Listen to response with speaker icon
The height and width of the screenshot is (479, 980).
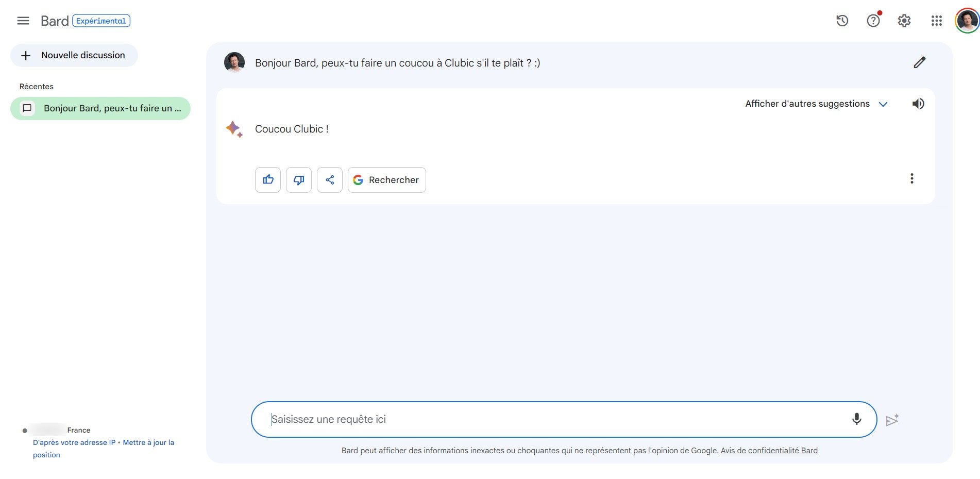(x=918, y=104)
